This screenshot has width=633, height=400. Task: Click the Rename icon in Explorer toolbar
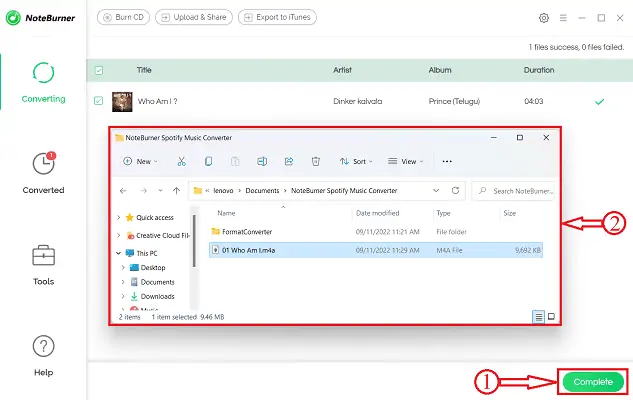262,161
